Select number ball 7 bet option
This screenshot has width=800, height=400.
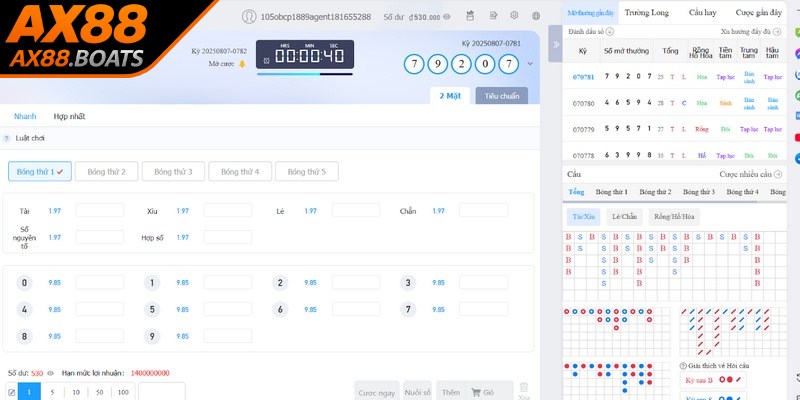pos(408,309)
